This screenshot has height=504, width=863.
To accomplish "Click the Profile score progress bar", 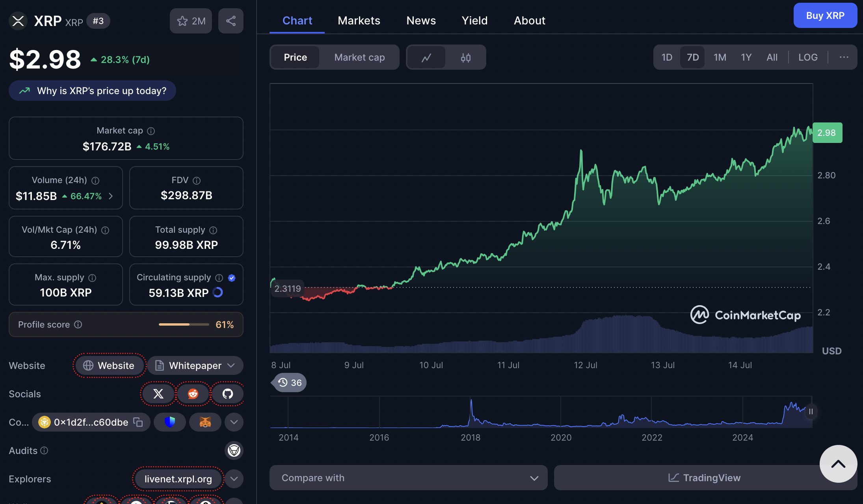I will [x=184, y=324].
